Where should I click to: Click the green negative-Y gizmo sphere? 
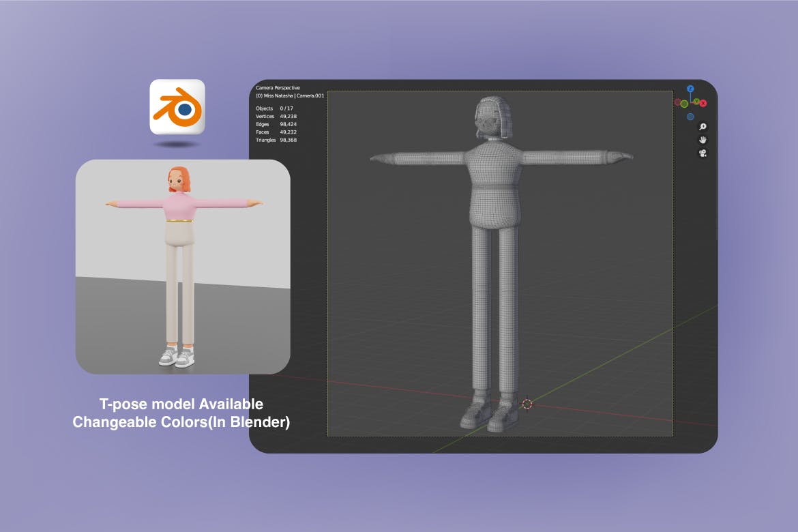click(x=684, y=104)
